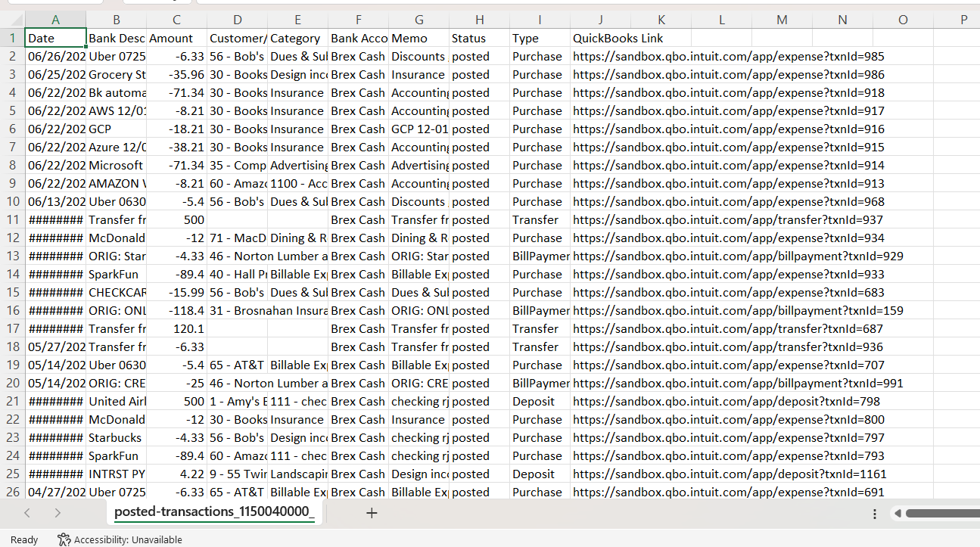Select amount cell -35.96
The width and height of the screenshot is (980, 547).
click(176, 74)
